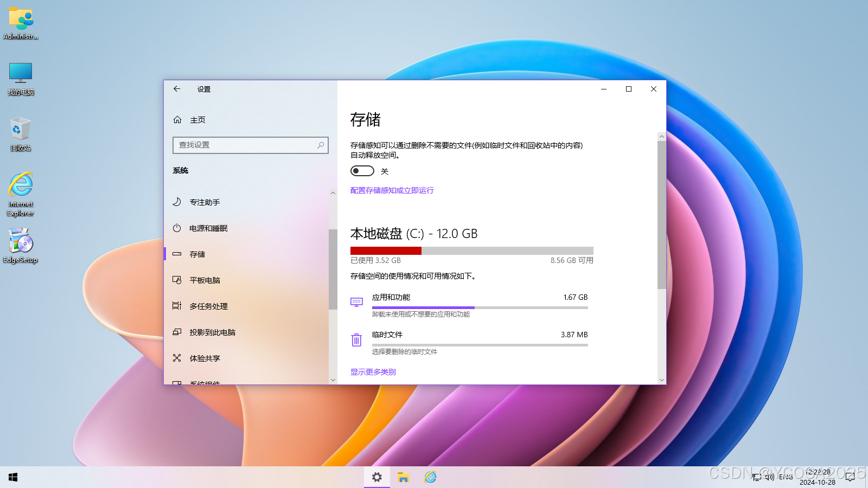Click the sidebar scroll down arrow
The image size is (868, 488).
pos(333,380)
